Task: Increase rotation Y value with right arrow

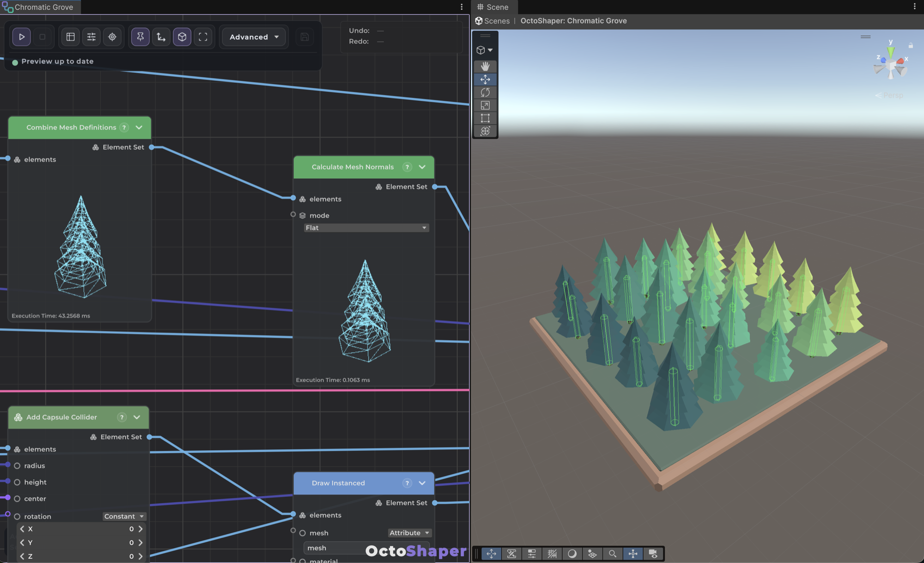Action: pyautogui.click(x=141, y=543)
